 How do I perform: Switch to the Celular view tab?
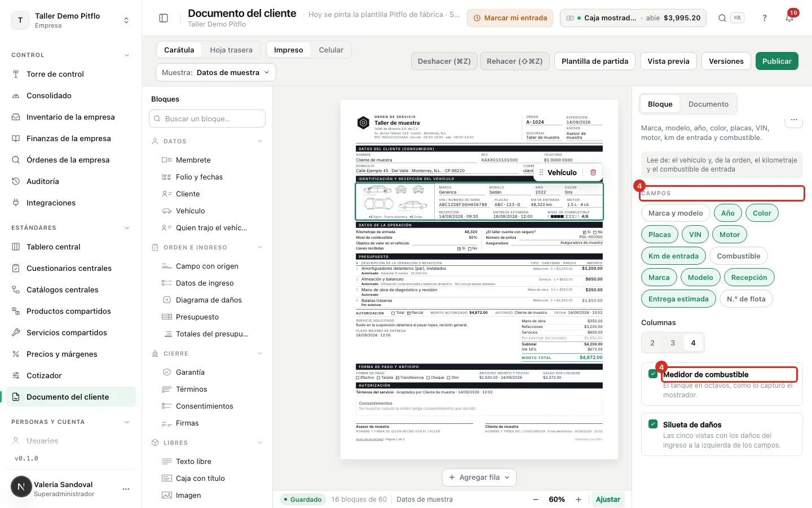(x=331, y=50)
